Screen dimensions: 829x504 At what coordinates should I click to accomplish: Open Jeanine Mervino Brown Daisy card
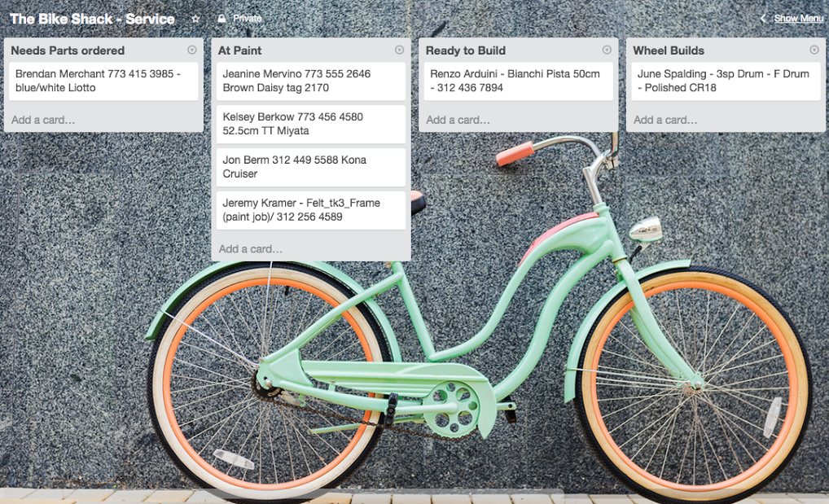311,81
